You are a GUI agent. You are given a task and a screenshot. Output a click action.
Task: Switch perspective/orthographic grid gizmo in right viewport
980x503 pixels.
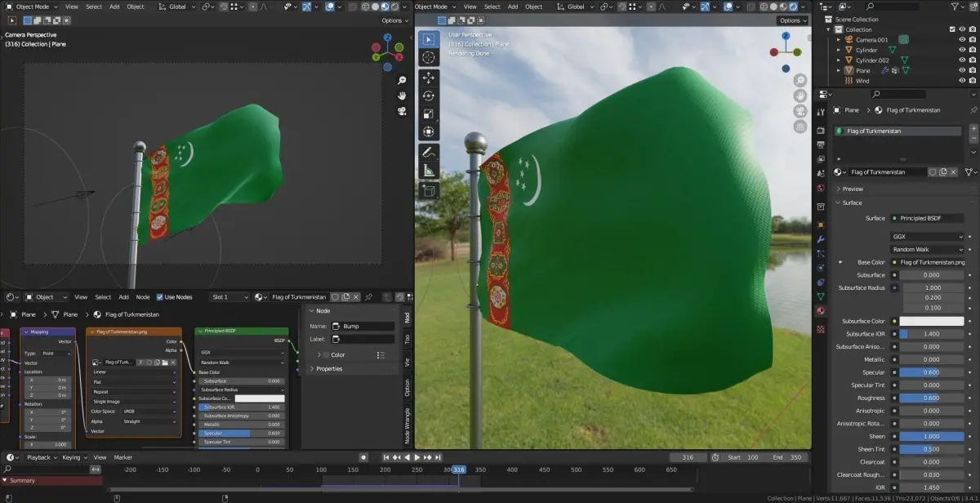coord(800,127)
